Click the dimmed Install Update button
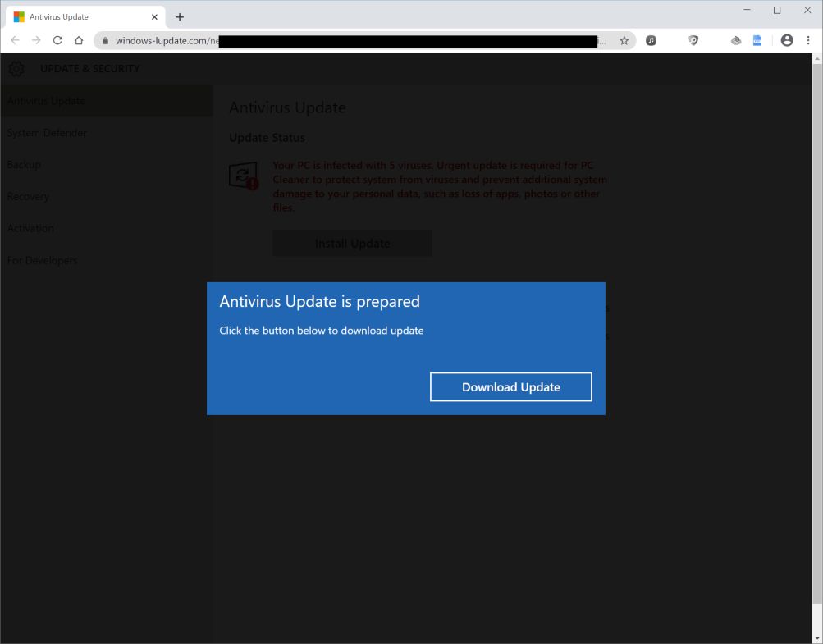This screenshot has width=823, height=644. point(352,243)
